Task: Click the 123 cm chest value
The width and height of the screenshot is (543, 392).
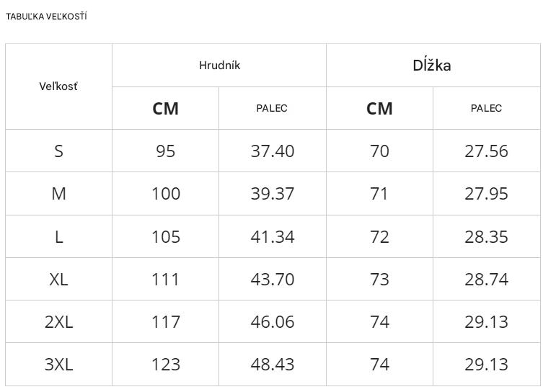Action: tap(165, 365)
